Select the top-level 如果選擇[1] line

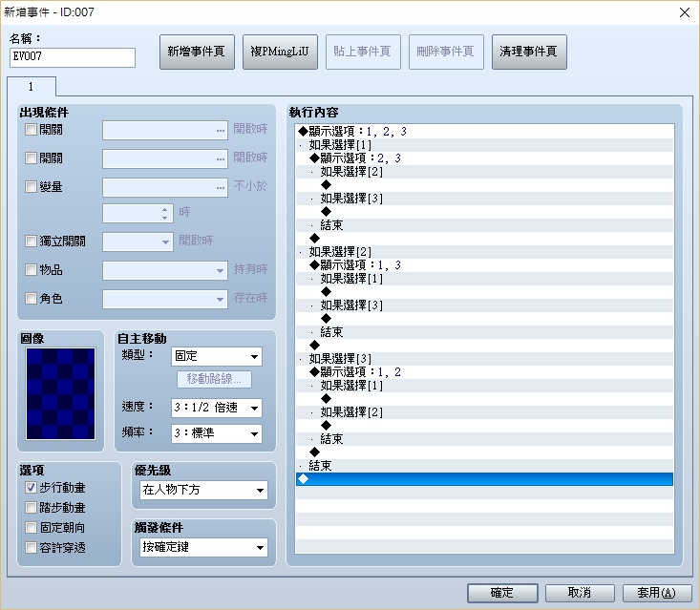484,144
